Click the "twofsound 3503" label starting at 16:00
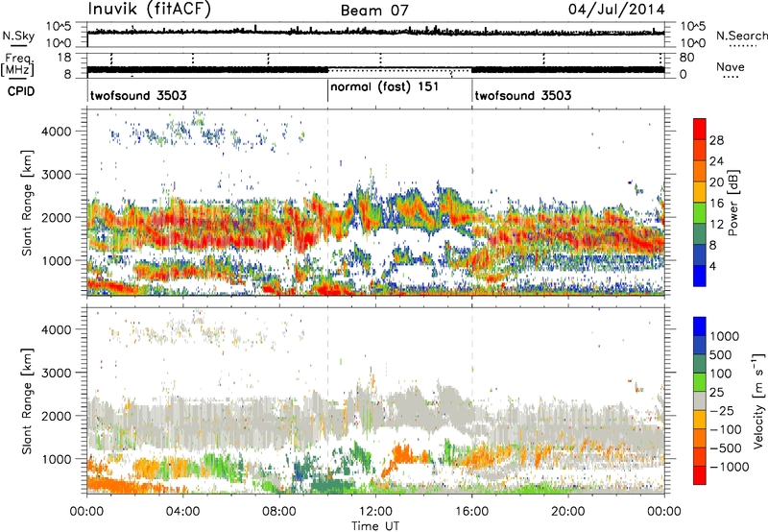Viewport: 768px width, 532px height. pyautogui.click(x=523, y=95)
